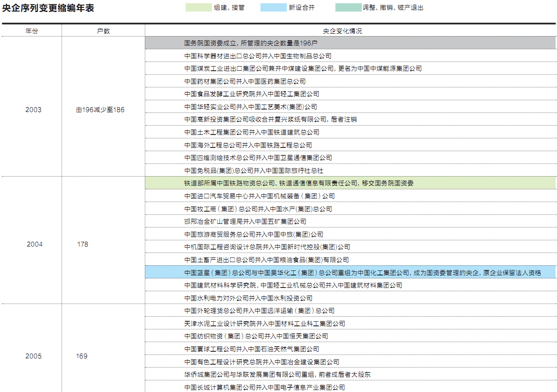Select row 中国外轮理货总公司并入中国远洋运输(集团)总公司
The width and height of the screenshot is (557, 392).
click(350, 311)
